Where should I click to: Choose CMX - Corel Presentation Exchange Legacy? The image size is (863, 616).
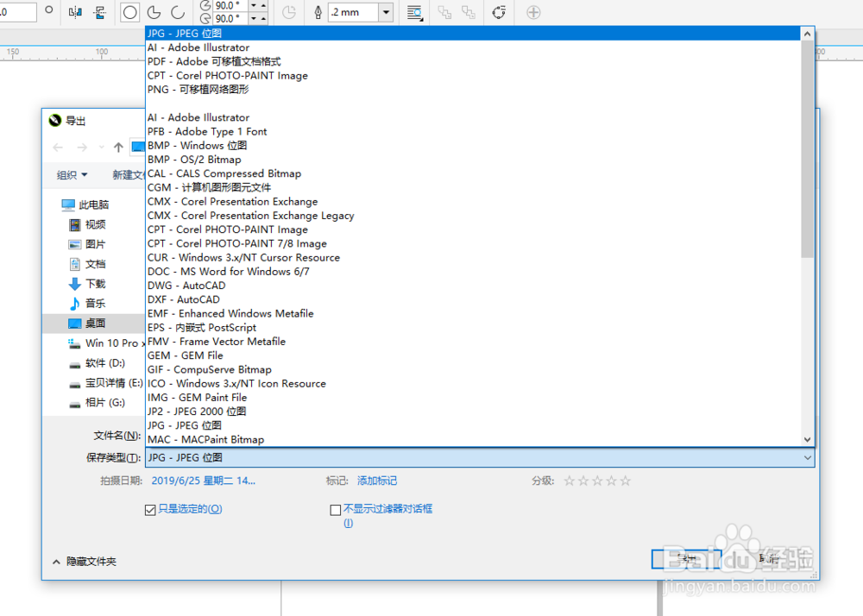point(473,216)
